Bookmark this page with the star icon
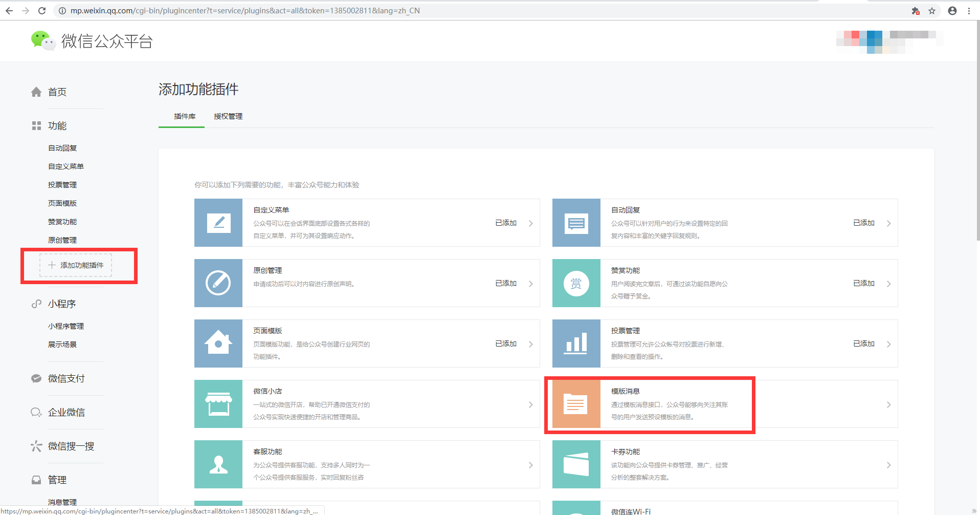The height and width of the screenshot is (515, 980). coord(932,11)
